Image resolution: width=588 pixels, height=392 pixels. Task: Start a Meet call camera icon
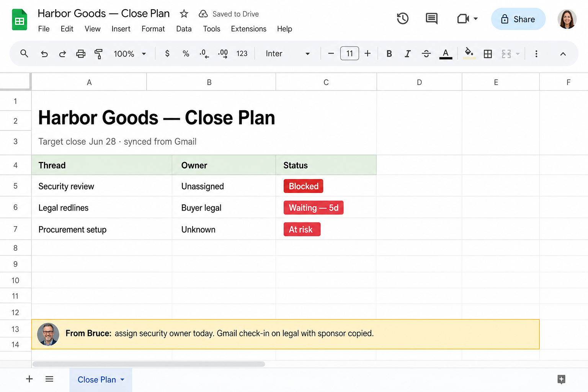(463, 18)
